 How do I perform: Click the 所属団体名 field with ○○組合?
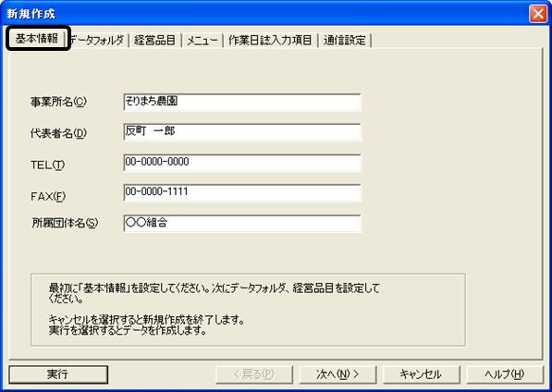click(242, 224)
